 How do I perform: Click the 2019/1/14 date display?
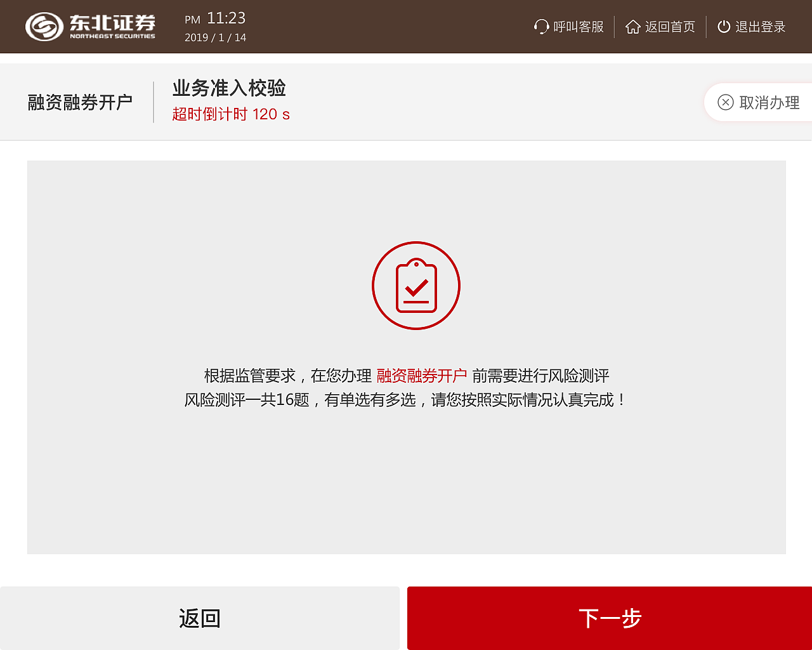[x=214, y=37]
